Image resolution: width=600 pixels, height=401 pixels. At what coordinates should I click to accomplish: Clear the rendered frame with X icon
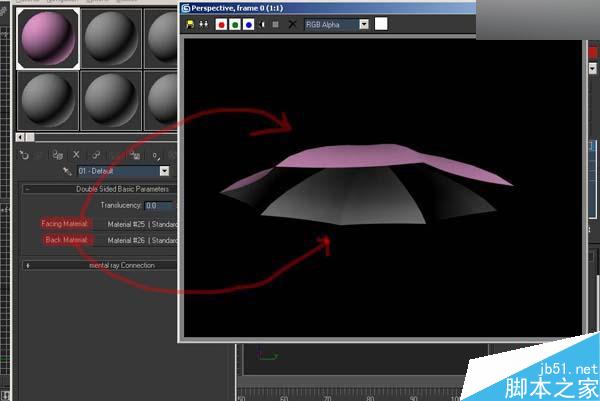(x=292, y=24)
